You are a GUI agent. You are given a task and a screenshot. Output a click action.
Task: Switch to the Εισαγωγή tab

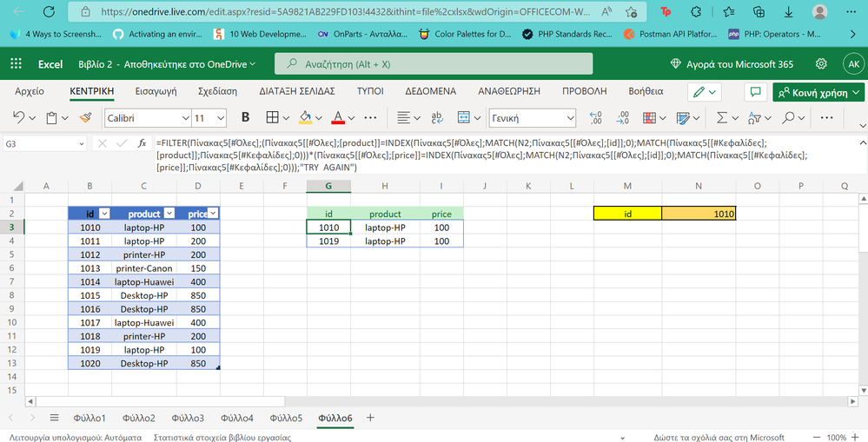(x=156, y=91)
